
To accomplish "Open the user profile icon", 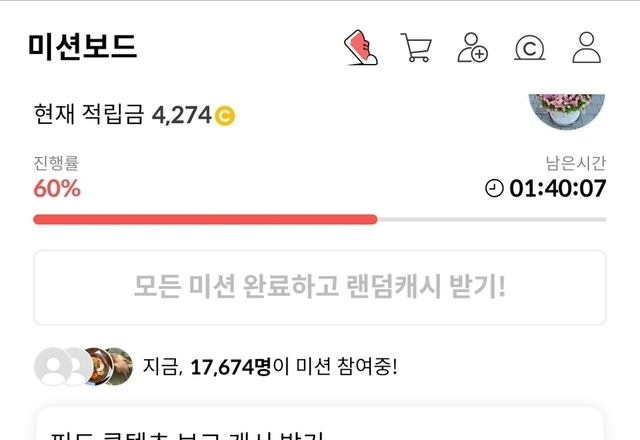I will tap(587, 47).
